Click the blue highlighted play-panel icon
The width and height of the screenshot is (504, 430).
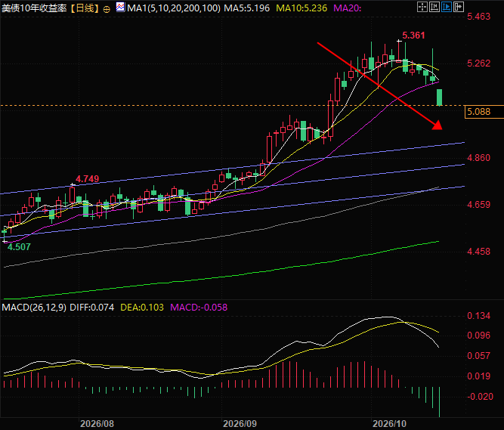point(447,7)
